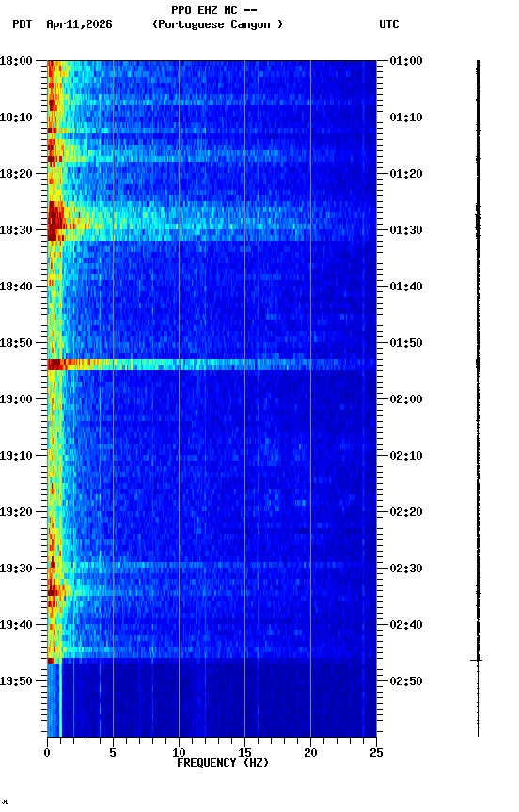The width and height of the screenshot is (519, 812).
Task: Click the 'UTC' timezone label
Action: (389, 24)
